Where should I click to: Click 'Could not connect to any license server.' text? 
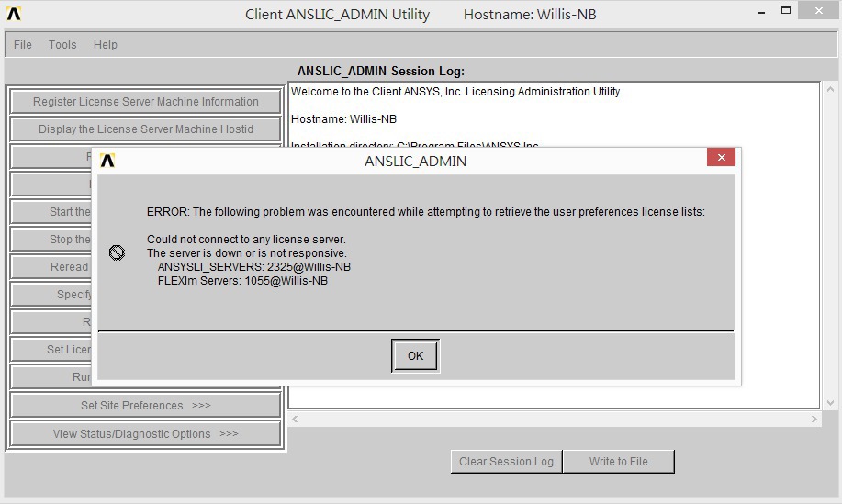pyautogui.click(x=246, y=240)
